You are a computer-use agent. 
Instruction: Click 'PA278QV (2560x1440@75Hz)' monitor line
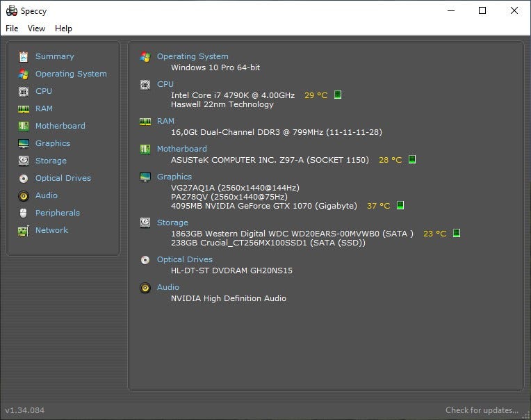click(x=229, y=197)
